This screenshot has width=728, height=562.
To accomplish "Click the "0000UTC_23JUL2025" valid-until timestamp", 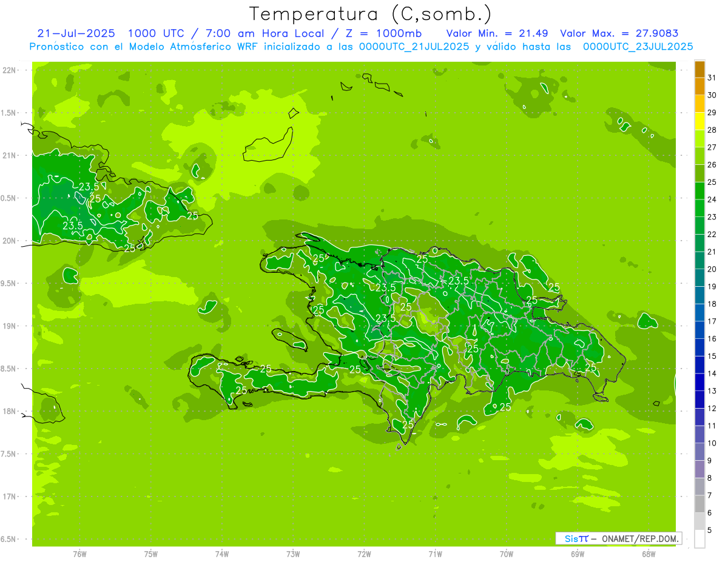I will pos(638,46).
